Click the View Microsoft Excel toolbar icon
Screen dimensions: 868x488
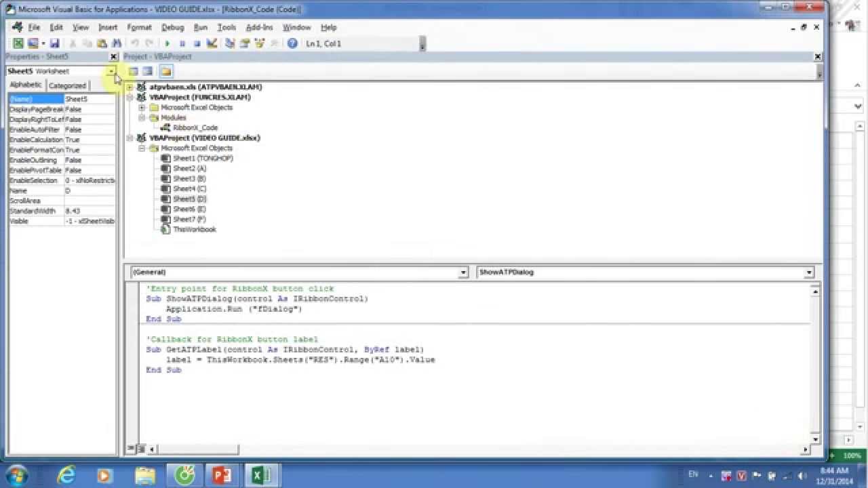point(17,43)
